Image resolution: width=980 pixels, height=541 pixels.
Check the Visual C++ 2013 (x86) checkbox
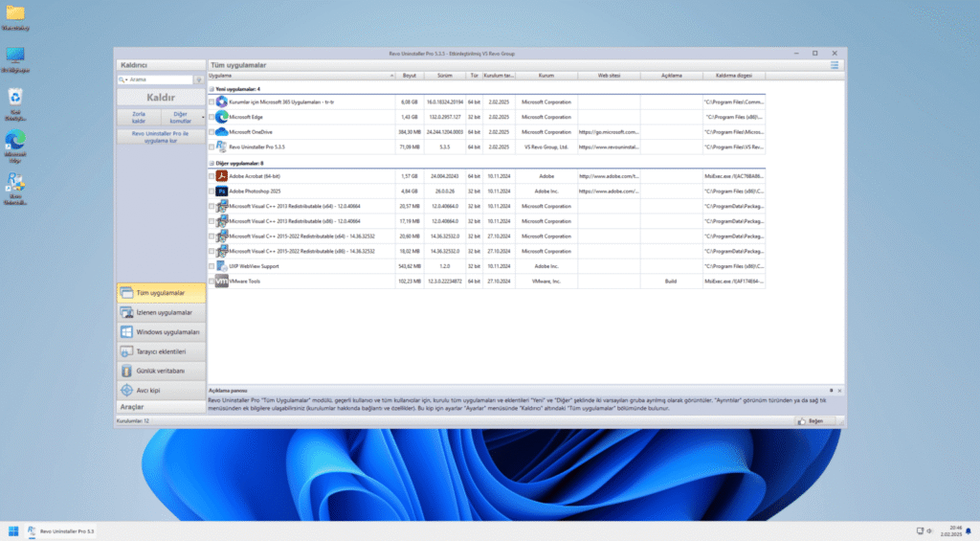[x=212, y=221]
